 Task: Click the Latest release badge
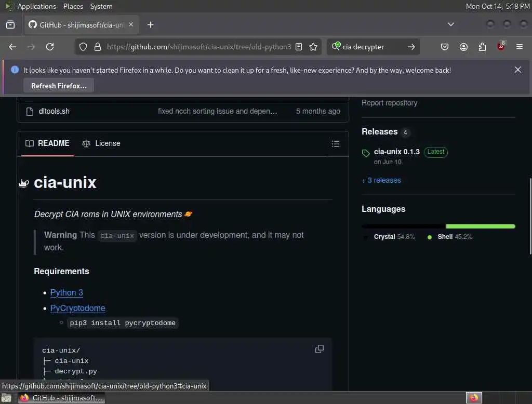(x=436, y=152)
